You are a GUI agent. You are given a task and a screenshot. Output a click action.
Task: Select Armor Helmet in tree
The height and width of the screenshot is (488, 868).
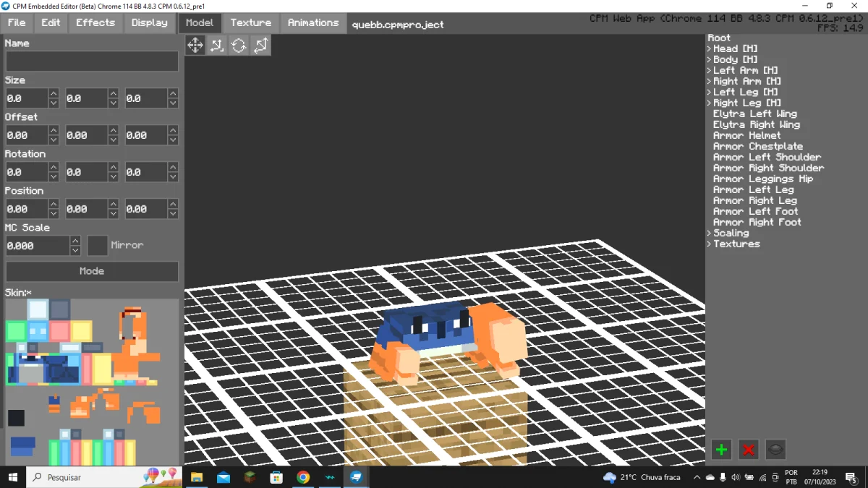(747, 135)
